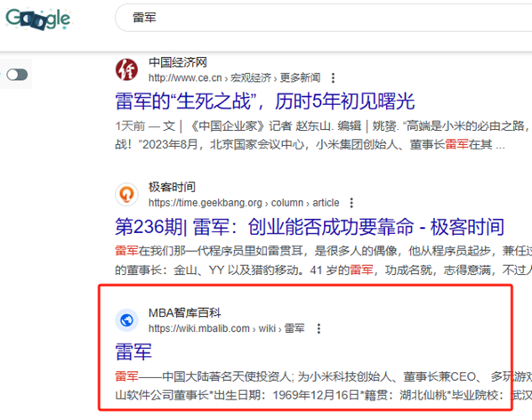
Task: Open the three-dot menu for the MBA智库百科 result
Action: [318, 328]
